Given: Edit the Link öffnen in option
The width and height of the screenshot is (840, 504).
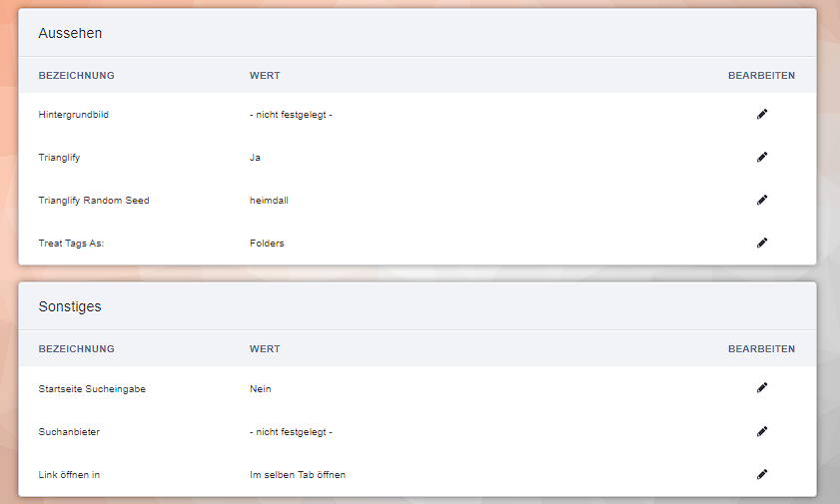Looking at the screenshot, I should [762, 474].
